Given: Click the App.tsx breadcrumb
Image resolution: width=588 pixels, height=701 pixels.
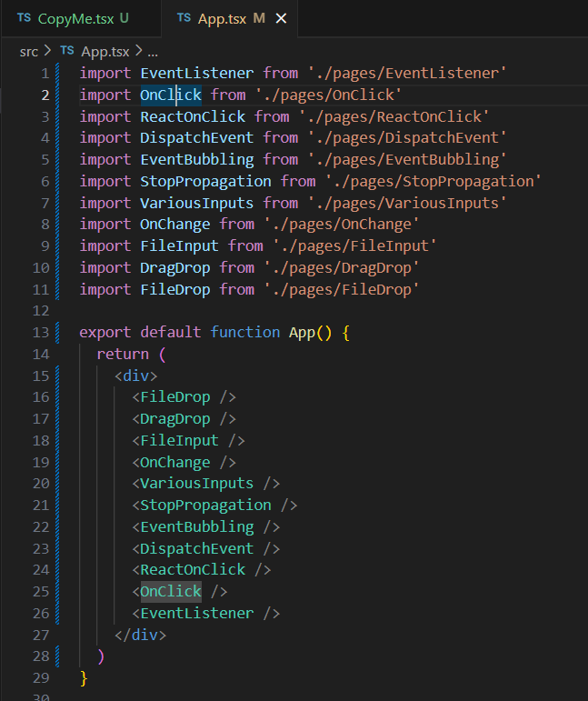Looking at the screenshot, I should coord(105,52).
